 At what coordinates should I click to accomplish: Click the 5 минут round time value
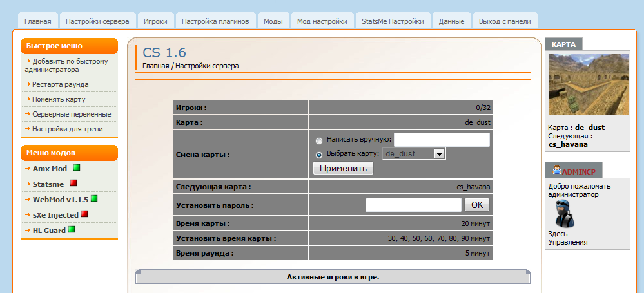point(478,253)
